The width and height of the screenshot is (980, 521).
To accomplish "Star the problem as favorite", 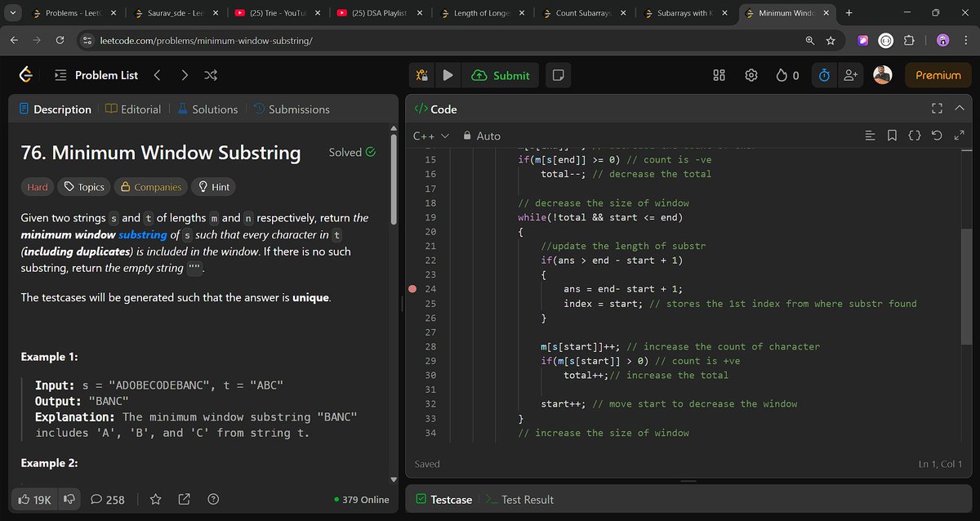I will tap(156, 499).
